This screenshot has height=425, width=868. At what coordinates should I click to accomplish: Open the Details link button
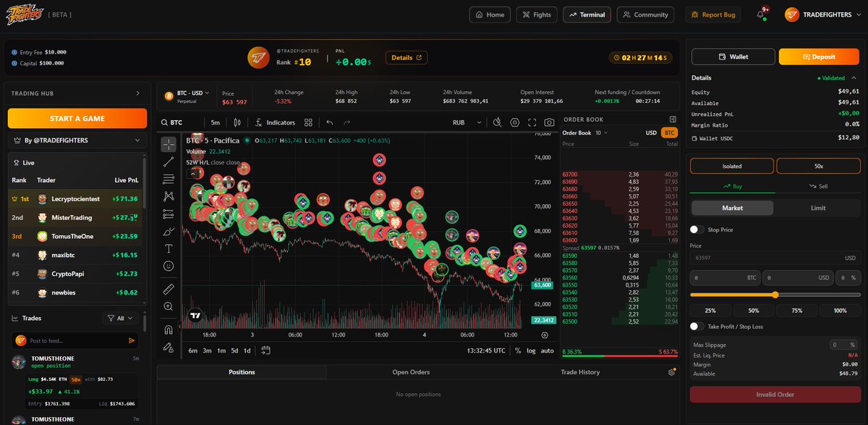(406, 57)
